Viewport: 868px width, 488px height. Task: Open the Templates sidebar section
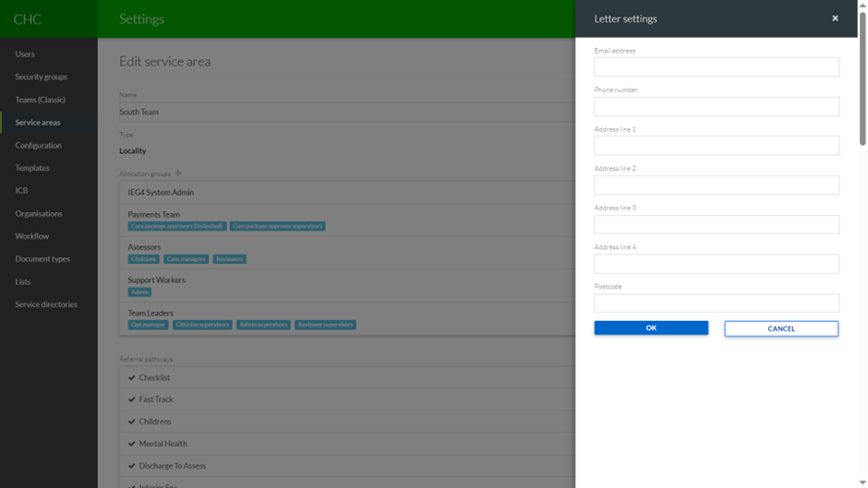click(32, 168)
